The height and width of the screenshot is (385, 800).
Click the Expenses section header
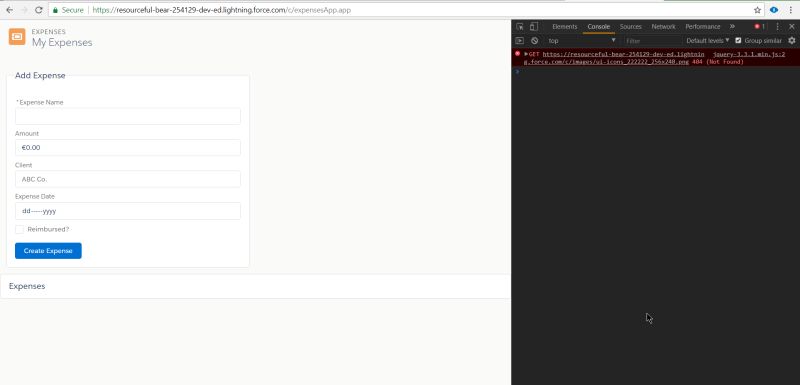point(27,286)
